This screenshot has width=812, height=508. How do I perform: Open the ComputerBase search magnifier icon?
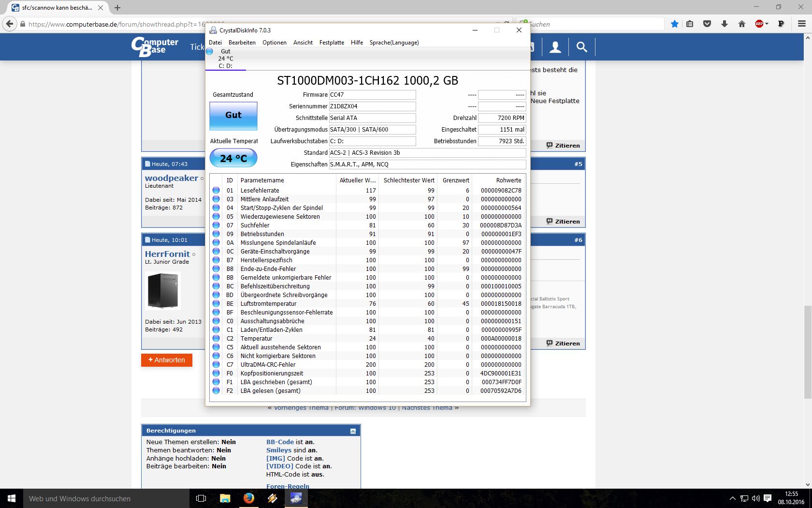582,47
